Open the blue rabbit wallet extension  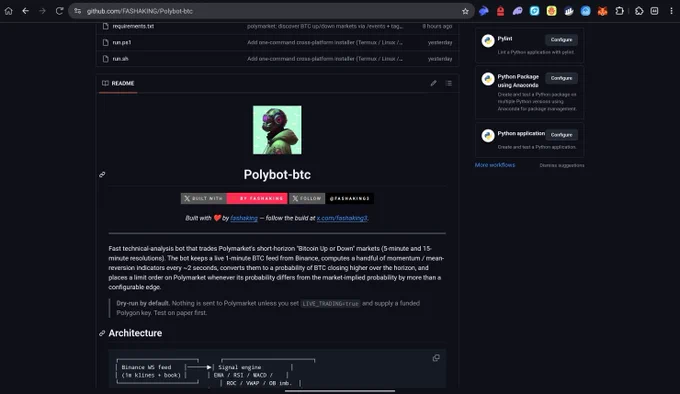tap(484, 11)
